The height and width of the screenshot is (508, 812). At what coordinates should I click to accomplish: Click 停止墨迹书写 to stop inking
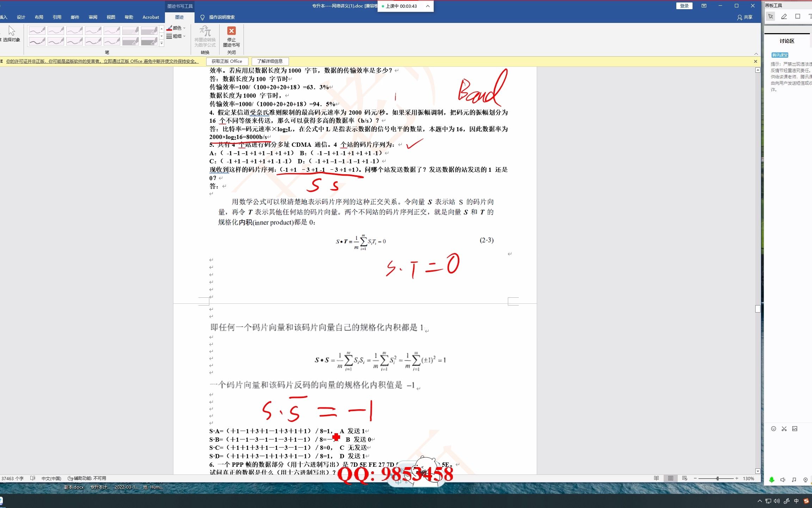[x=232, y=36]
